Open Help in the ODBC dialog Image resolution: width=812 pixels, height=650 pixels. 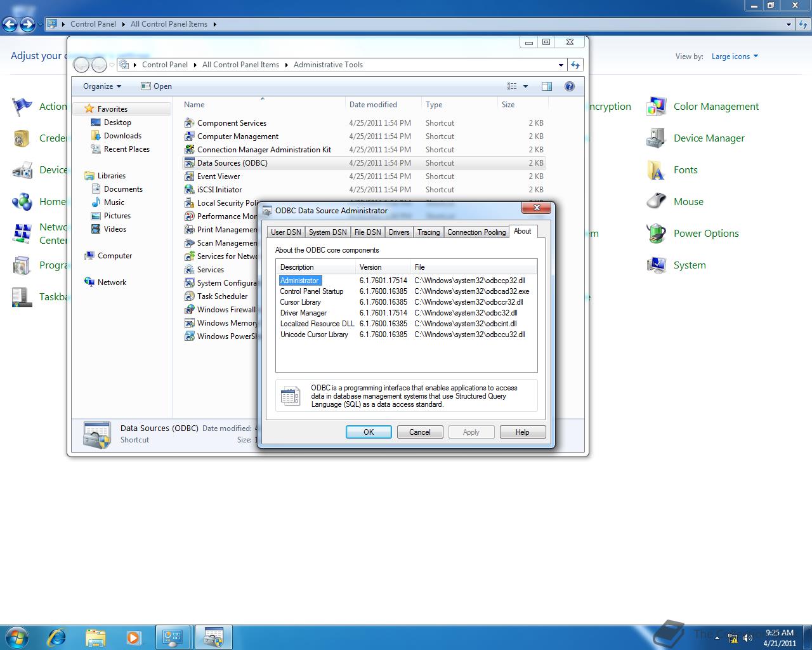[x=523, y=432]
